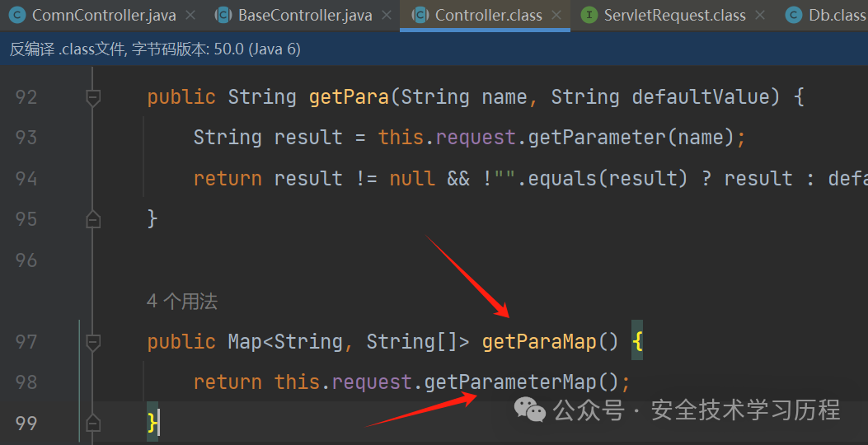Click line number 96 in the gutter

(26, 260)
